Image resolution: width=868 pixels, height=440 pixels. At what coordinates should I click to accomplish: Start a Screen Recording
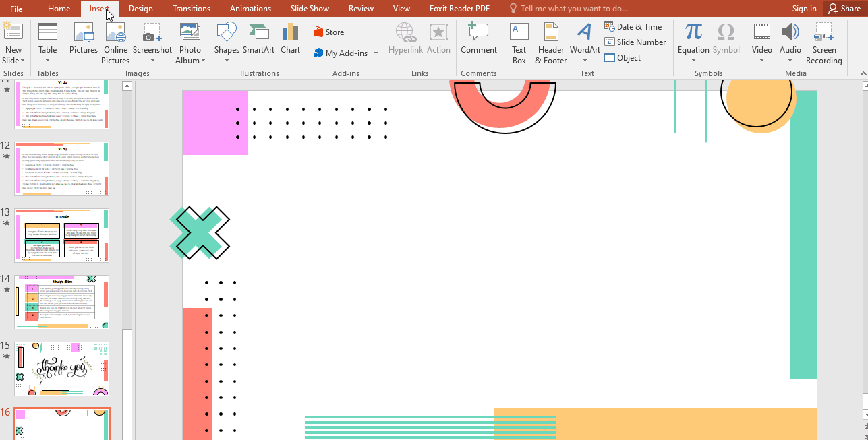823,40
